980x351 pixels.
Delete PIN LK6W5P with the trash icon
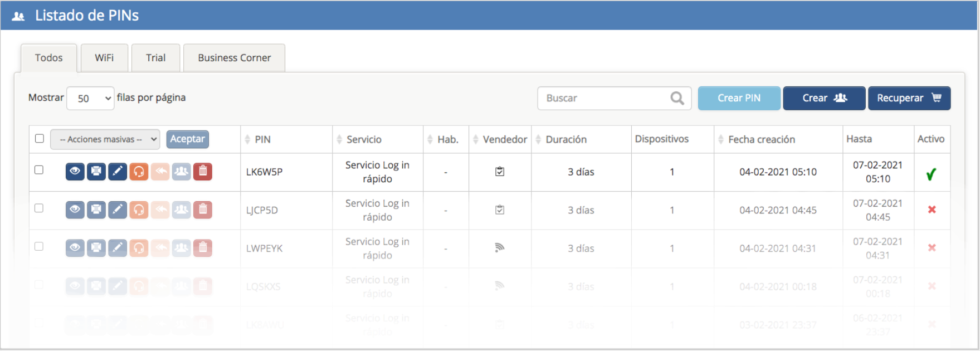tap(203, 171)
